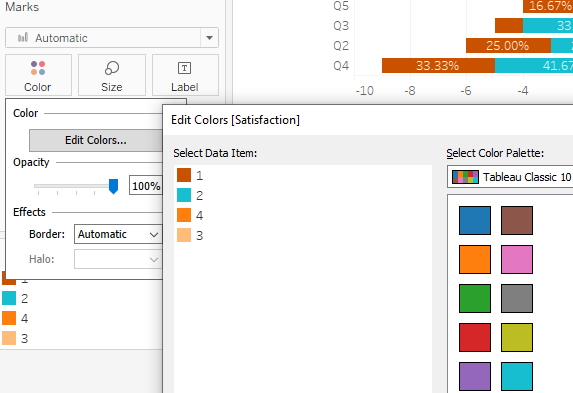Pick the purple palette swatch
This screenshot has height=393, width=573.
475,377
